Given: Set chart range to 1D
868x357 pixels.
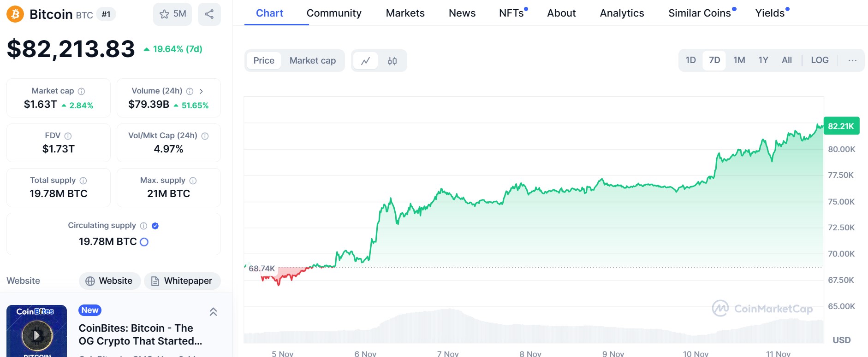Looking at the screenshot, I should tap(690, 60).
